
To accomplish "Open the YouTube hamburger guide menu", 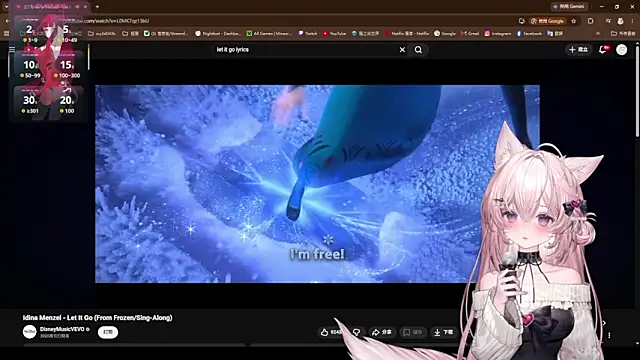I will tap(12, 49).
